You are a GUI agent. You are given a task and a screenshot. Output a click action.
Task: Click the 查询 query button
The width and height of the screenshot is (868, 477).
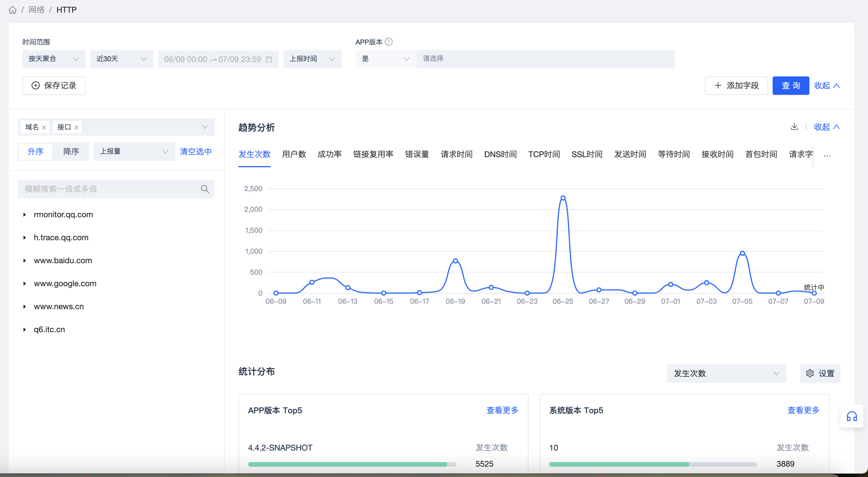point(790,86)
